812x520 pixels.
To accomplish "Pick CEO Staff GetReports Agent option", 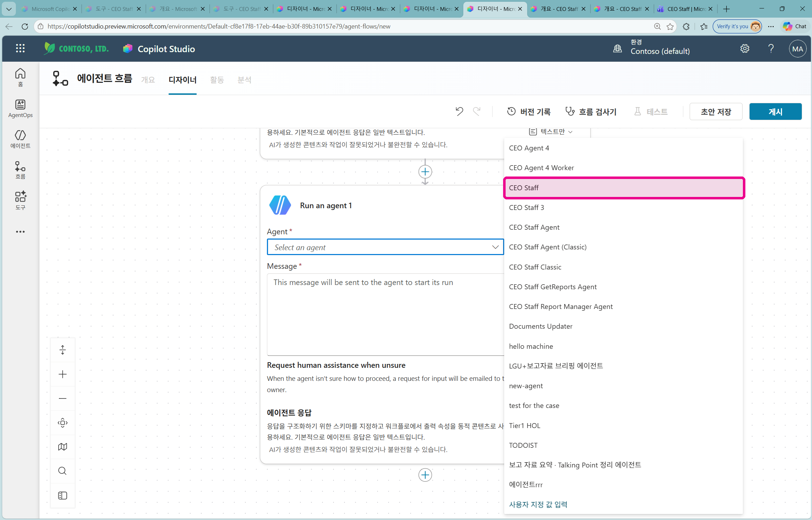I will [623, 287].
